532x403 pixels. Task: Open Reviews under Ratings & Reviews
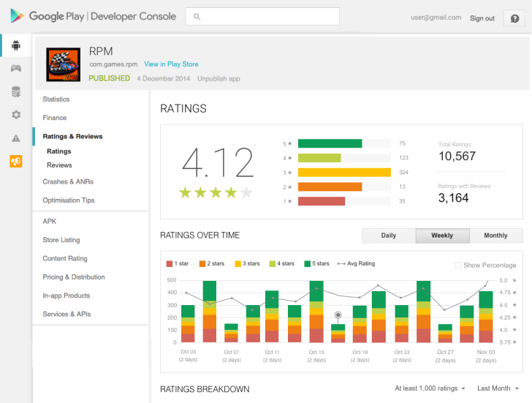coord(59,165)
